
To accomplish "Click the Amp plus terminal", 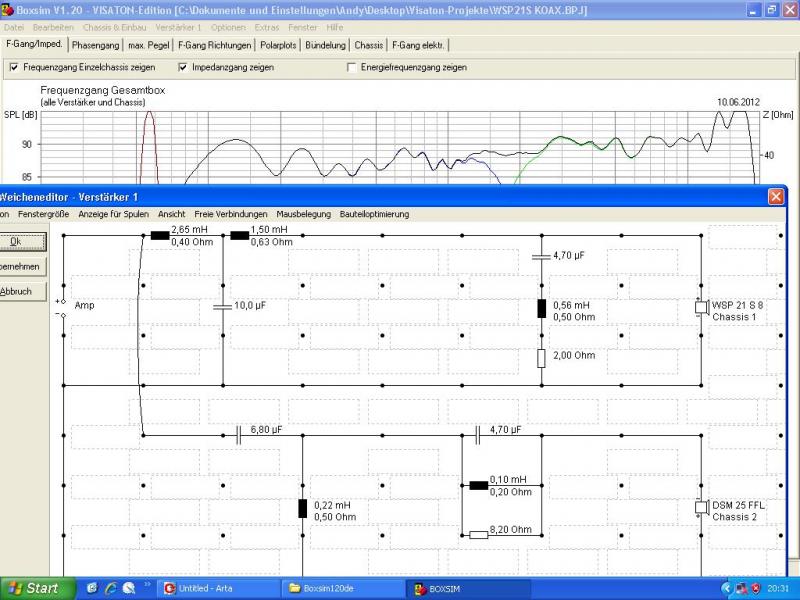I will coord(63,301).
